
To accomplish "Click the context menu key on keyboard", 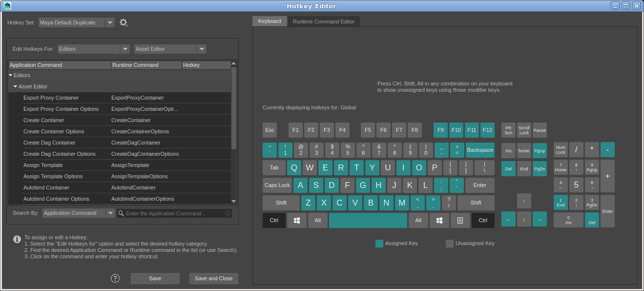I will [460, 220].
